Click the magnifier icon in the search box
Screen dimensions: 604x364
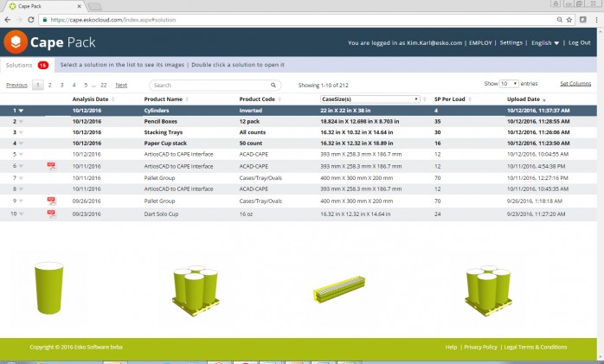click(273, 86)
